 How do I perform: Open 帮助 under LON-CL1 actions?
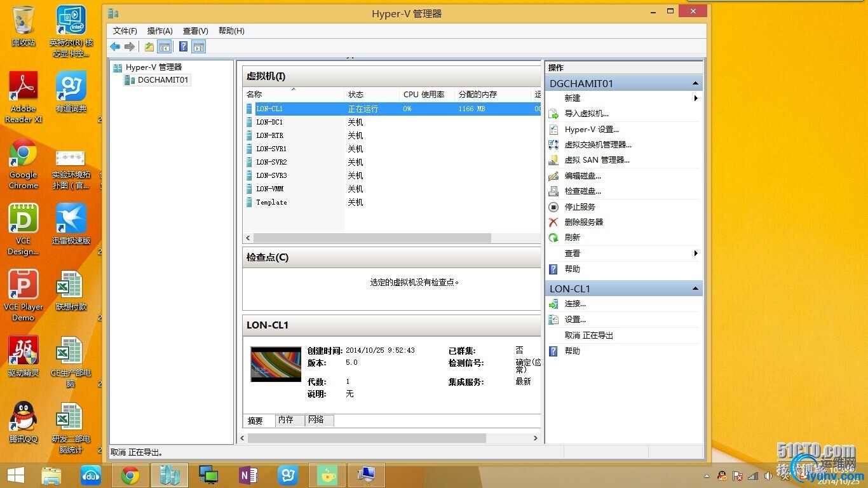click(x=573, y=351)
